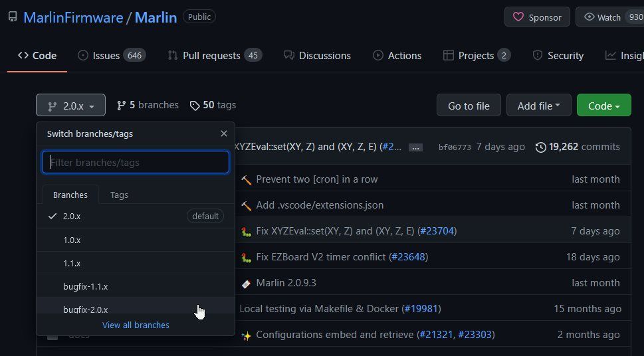Open the Security tab
The height and width of the screenshot is (356, 644).
tap(558, 55)
